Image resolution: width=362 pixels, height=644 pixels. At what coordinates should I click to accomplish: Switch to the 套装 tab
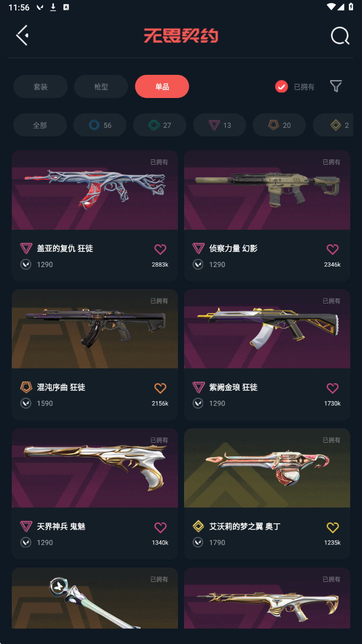coord(40,87)
